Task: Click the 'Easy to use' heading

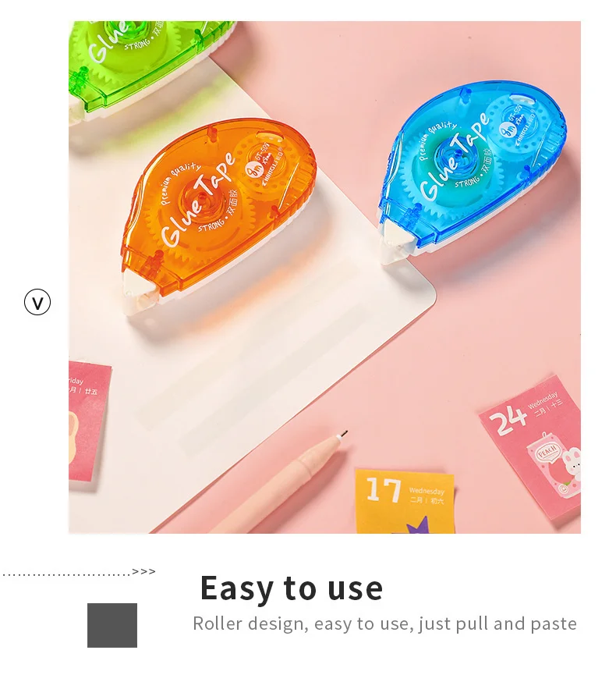Action: [x=291, y=588]
